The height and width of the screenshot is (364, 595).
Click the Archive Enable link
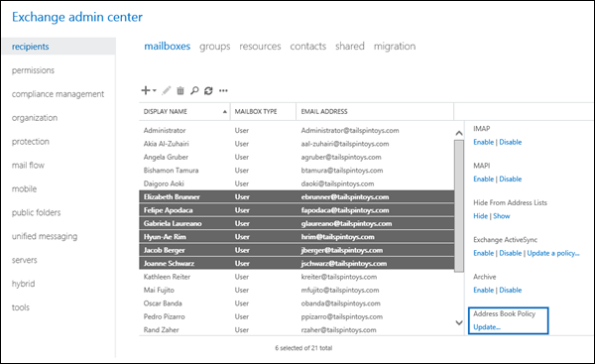tap(484, 290)
